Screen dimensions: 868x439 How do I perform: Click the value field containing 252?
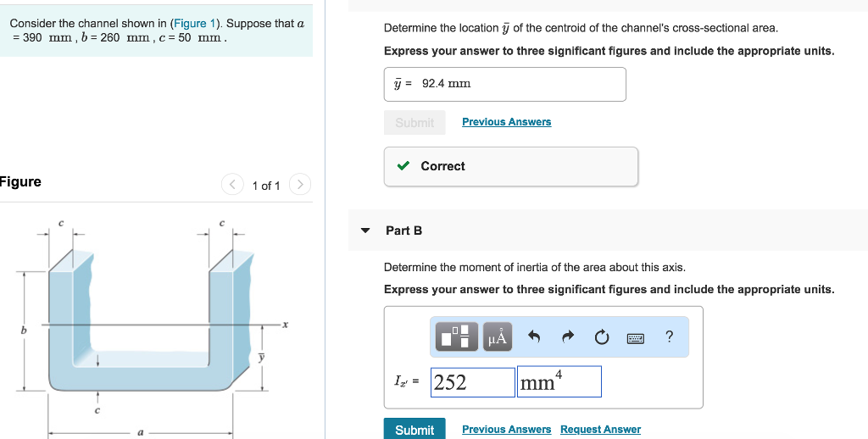[473, 382]
